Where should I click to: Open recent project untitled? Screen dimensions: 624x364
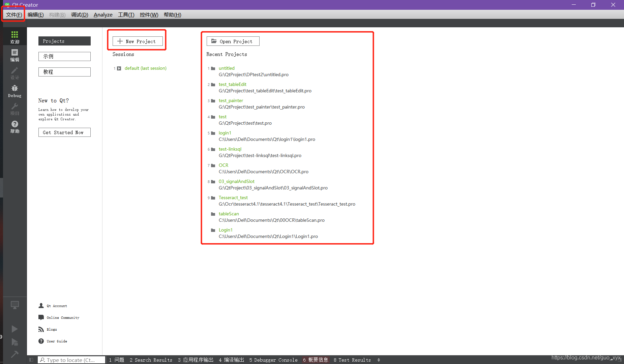pyautogui.click(x=227, y=68)
